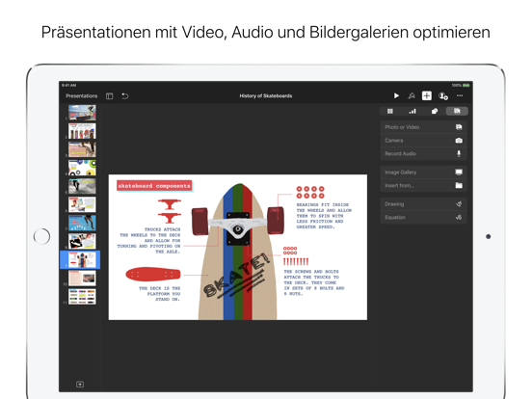Select the red skateboard deck shape
This screenshot has width=532, height=399.
[152, 274]
